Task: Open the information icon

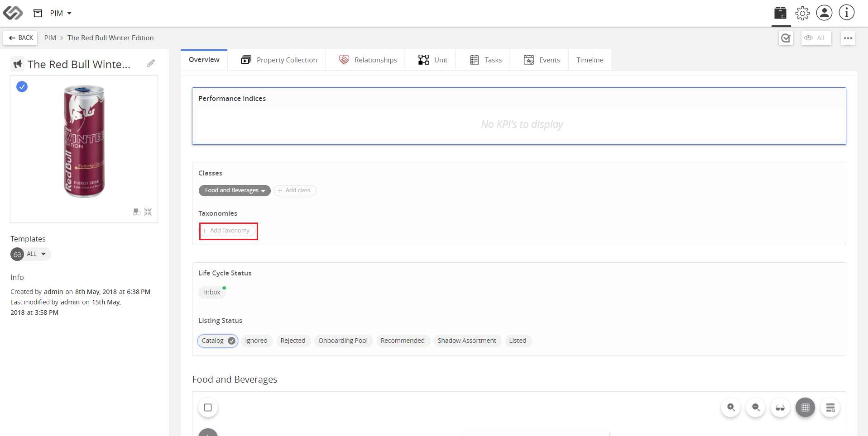Action: [x=846, y=13]
